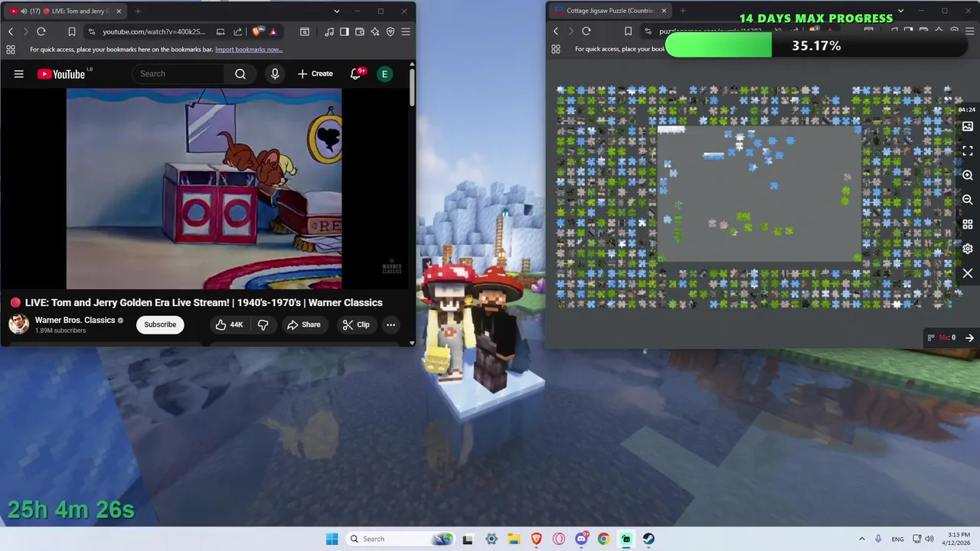Open the YouTube account avatar E
This screenshot has height=551, width=980.
(384, 73)
